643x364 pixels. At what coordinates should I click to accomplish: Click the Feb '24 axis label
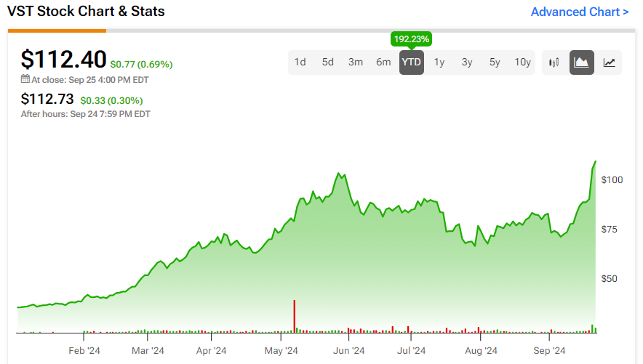84,351
